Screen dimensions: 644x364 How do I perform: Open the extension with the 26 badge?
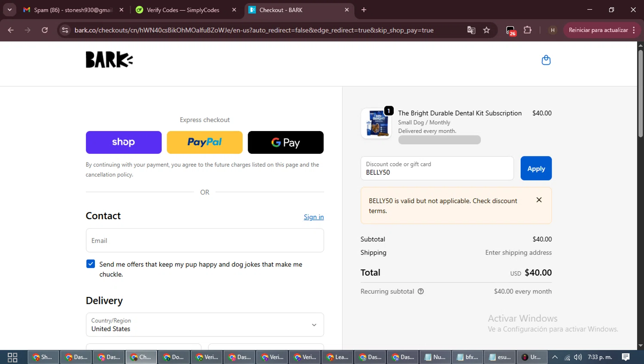(x=510, y=31)
